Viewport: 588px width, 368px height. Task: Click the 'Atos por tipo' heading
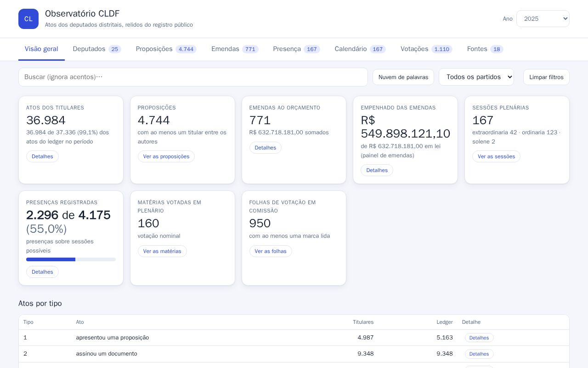[40, 304]
